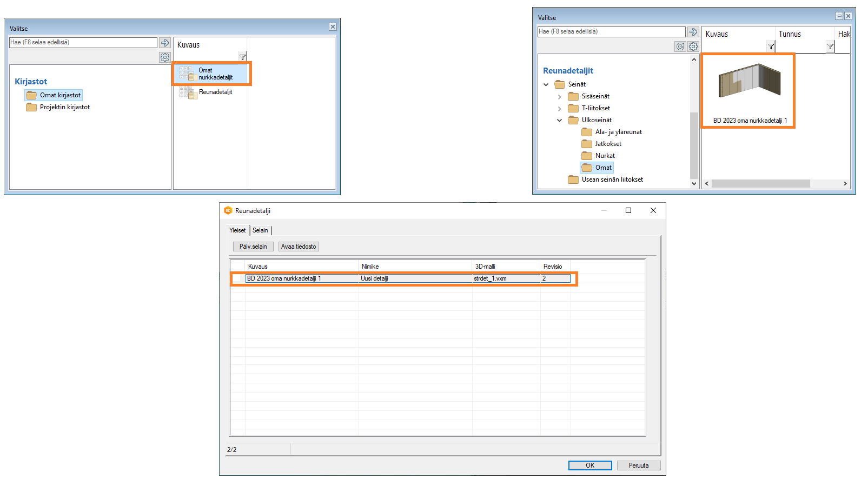868x479 pixels.
Task: Click search arrow in the Kirjastot dialog
Action: (x=165, y=42)
